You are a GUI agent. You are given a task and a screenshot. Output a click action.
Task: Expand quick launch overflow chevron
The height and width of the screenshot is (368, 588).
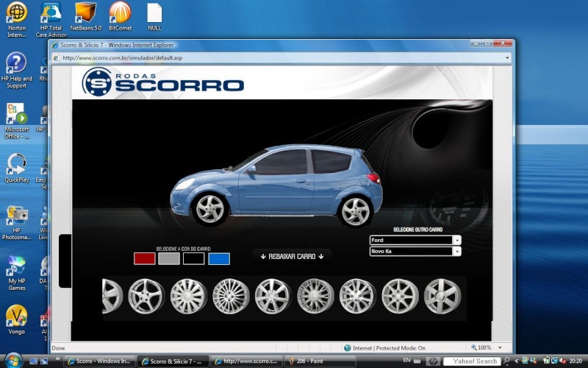(58, 359)
